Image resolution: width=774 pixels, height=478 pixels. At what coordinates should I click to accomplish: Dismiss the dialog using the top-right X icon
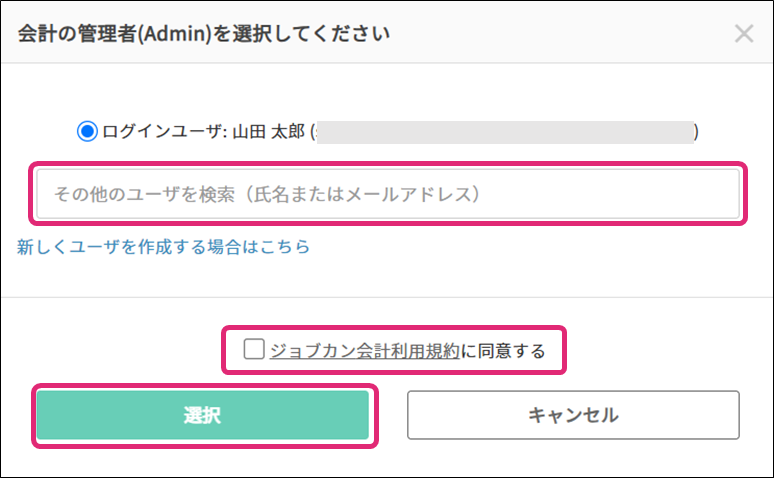743,34
